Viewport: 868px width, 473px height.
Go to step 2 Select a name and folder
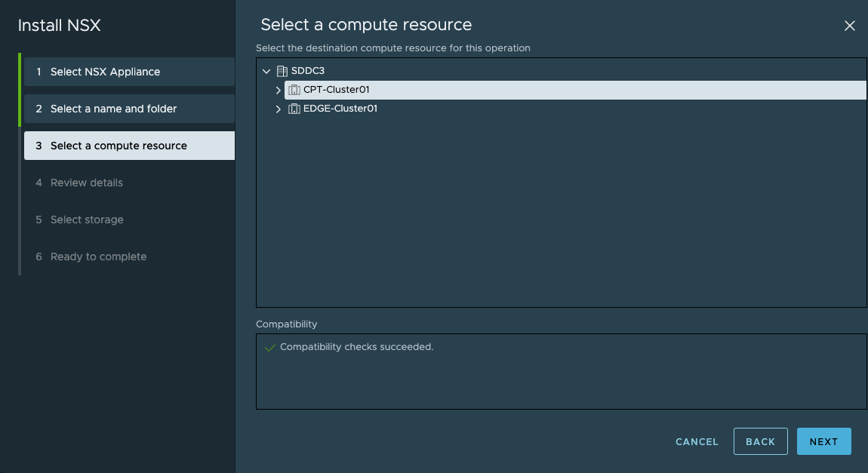tap(130, 109)
